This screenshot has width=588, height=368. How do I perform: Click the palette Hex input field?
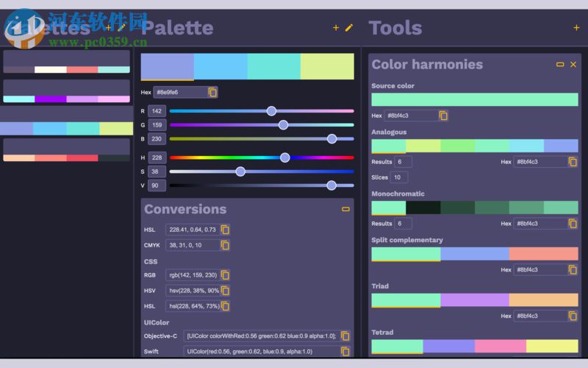(181, 93)
